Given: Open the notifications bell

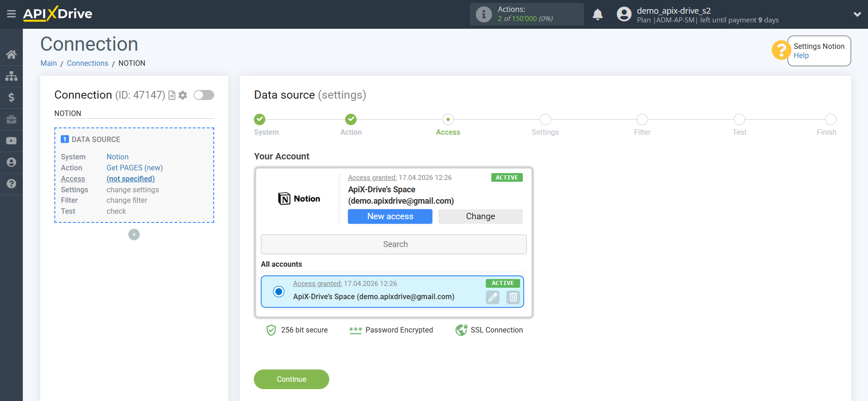Looking at the screenshot, I should click(597, 15).
